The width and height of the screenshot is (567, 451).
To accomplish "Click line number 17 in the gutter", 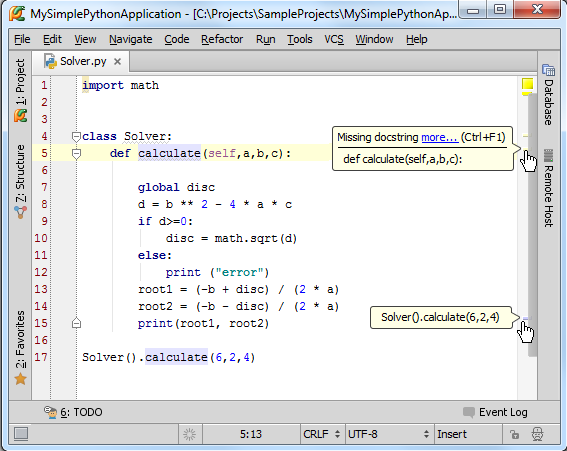I will 41,357.
